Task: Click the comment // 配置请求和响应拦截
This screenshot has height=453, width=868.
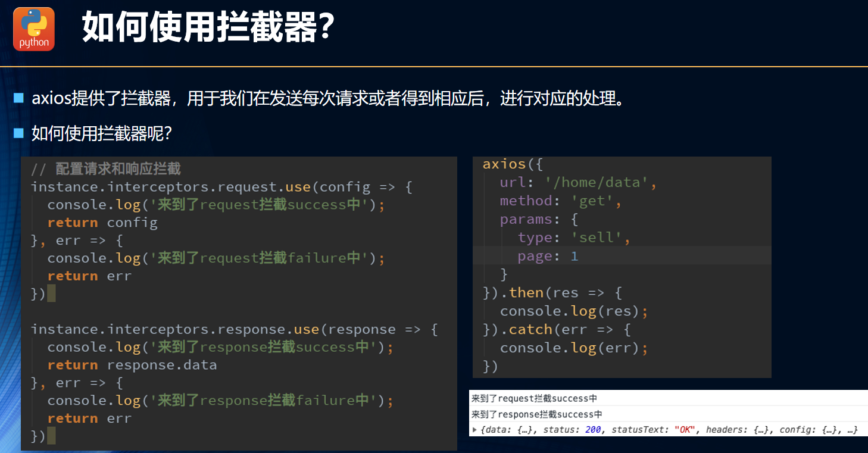Action: tap(106, 169)
